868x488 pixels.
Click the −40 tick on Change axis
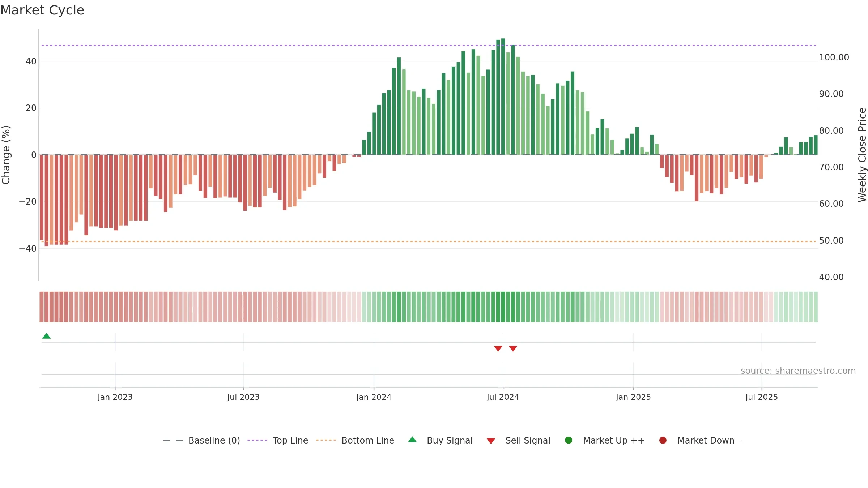point(28,249)
